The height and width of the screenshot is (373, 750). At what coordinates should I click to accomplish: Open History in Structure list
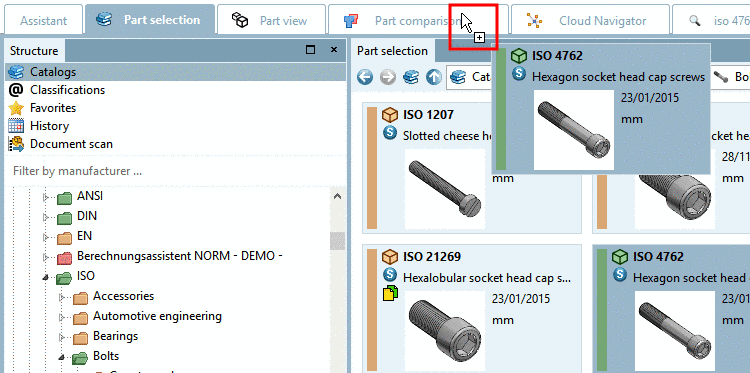click(x=49, y=126)
